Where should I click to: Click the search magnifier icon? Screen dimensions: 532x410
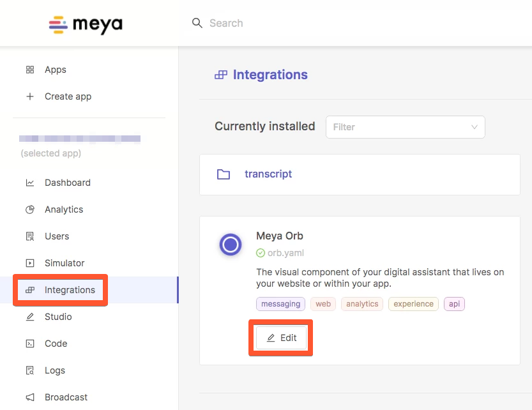point(197,23)
